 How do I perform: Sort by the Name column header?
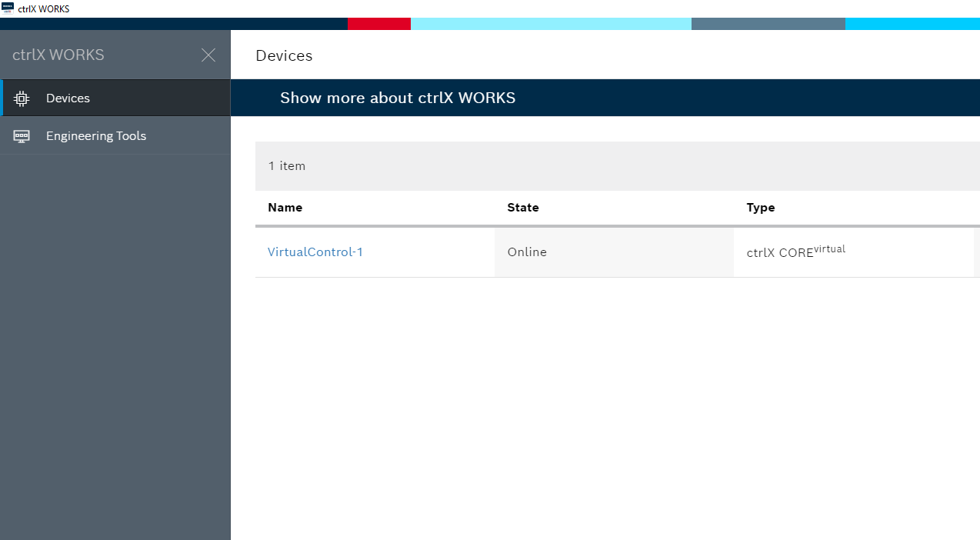(285, 208)
